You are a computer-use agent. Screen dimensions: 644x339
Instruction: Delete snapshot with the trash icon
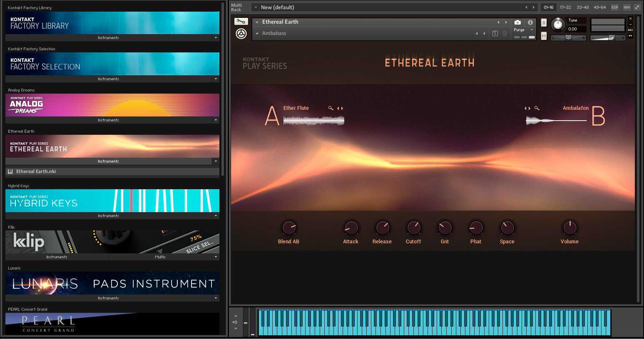pos(505,34)
